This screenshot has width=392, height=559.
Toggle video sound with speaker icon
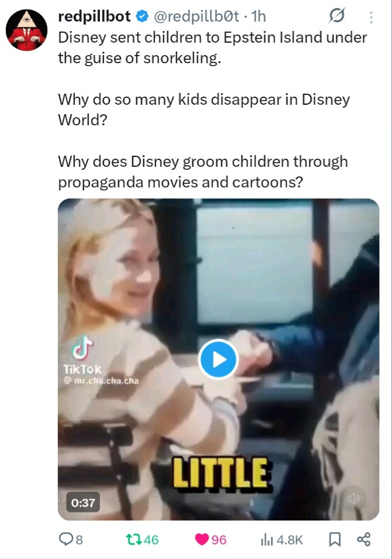click(x=353, y=498)
